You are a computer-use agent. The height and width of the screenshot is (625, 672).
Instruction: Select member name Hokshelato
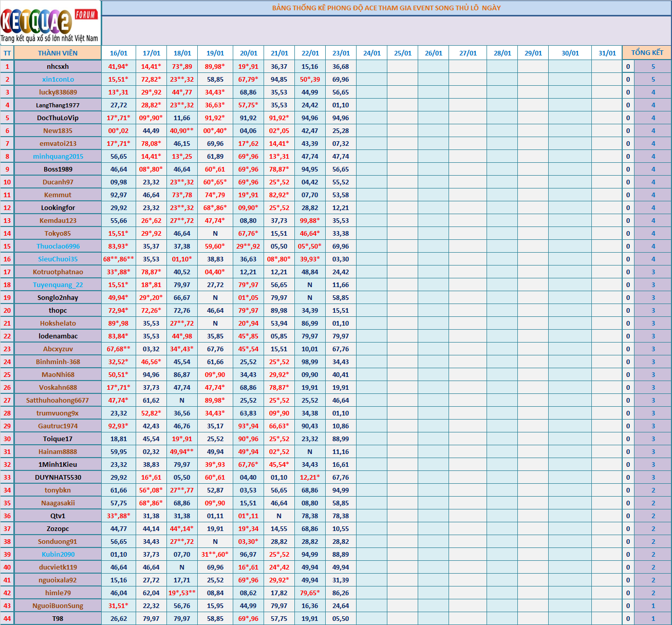[58, 323]
